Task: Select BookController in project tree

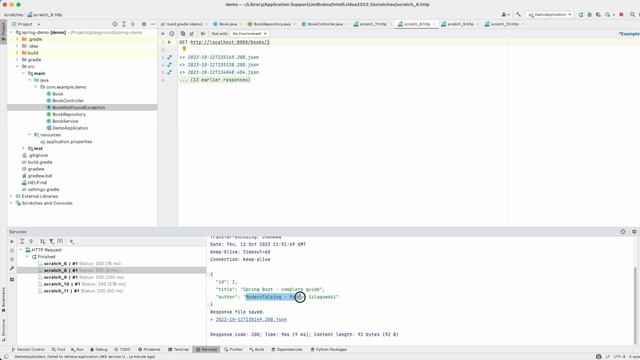Action: pos(68,101)
